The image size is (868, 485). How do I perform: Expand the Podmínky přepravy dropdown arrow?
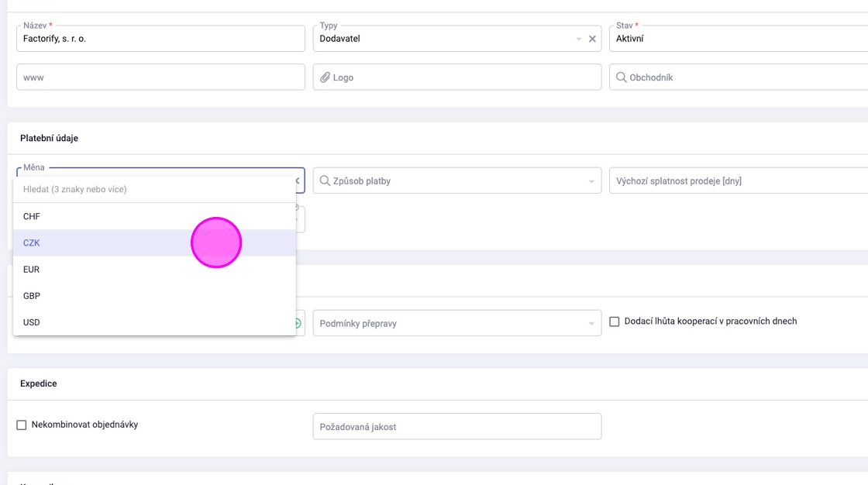[591, 324]
